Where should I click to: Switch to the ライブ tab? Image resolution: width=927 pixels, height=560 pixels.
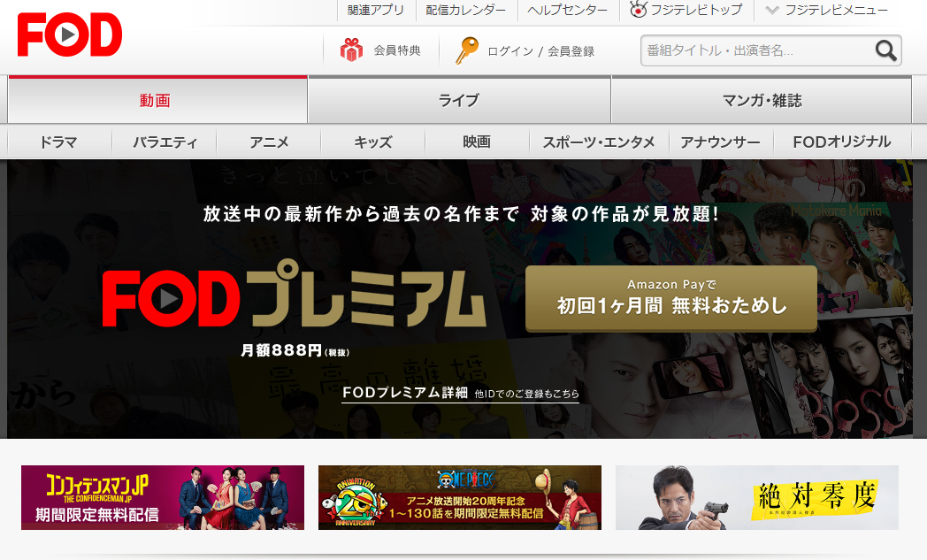coord(459,100)
